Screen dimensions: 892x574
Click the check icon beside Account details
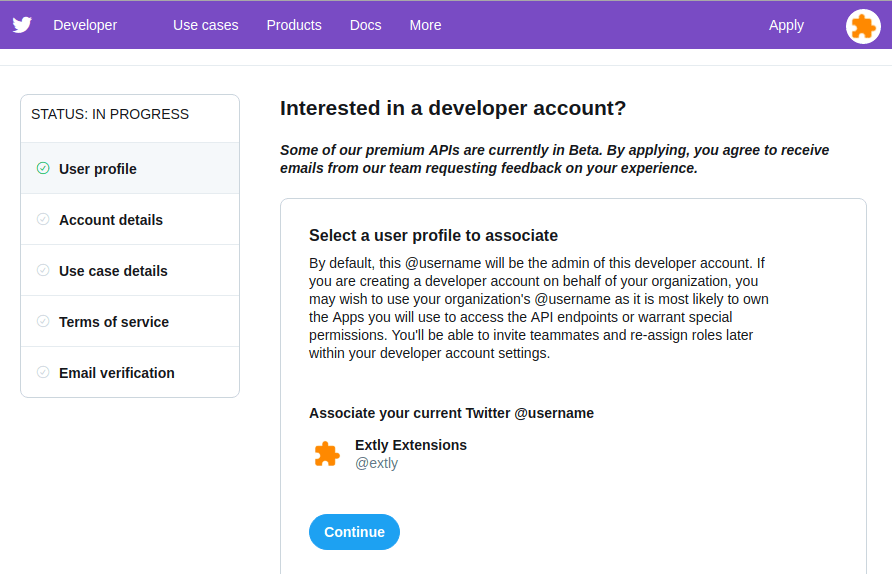[43, 219]
